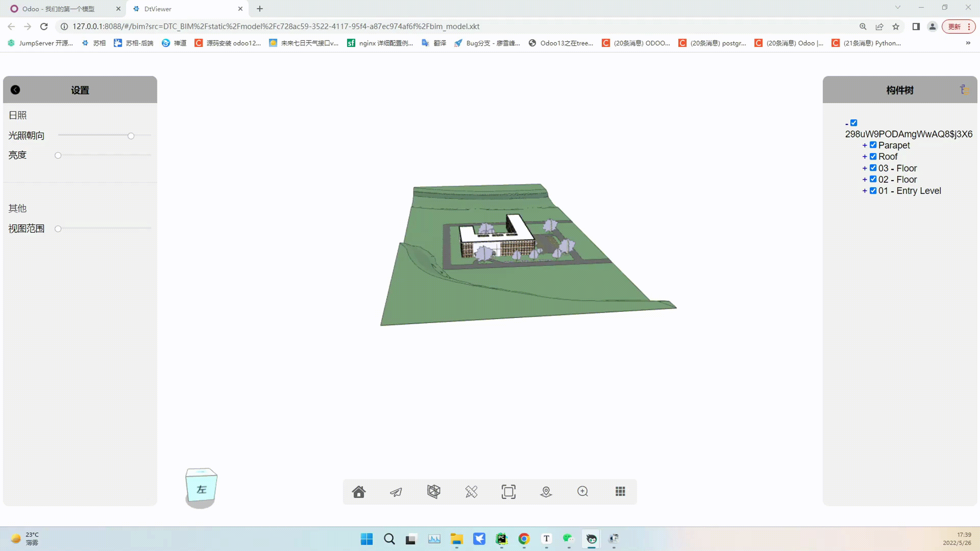
Task: Open the grid menu icon in toolbar
Action: point(620,491)
